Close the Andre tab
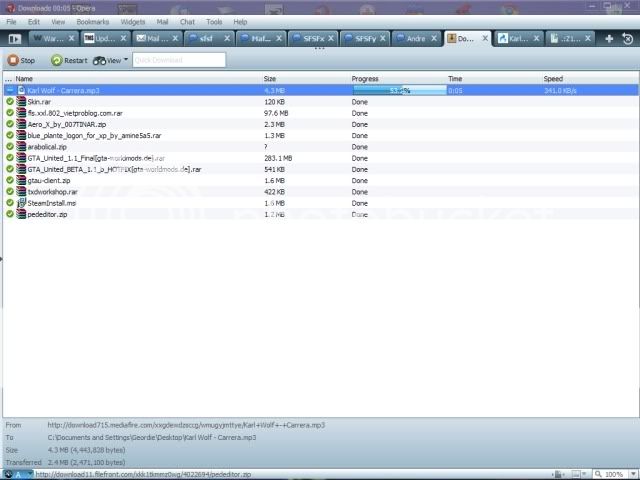The height and width of the screenshot is (480, 640). (x=434, y=38)
